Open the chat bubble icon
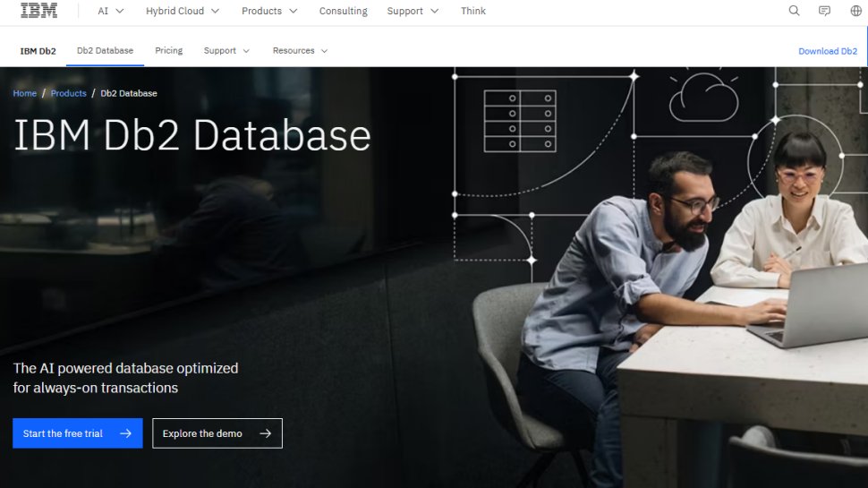This screenshot has width=868, height=488. [824, 11]
